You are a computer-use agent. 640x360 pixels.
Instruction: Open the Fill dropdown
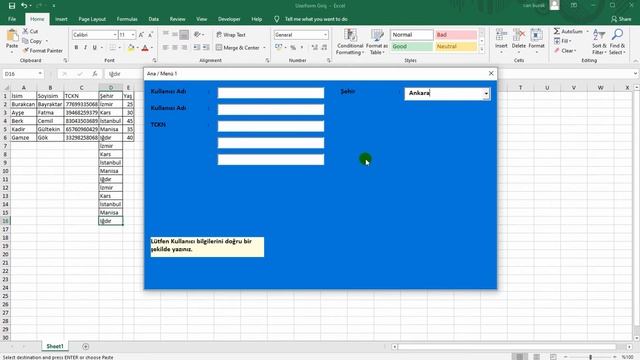562,41
